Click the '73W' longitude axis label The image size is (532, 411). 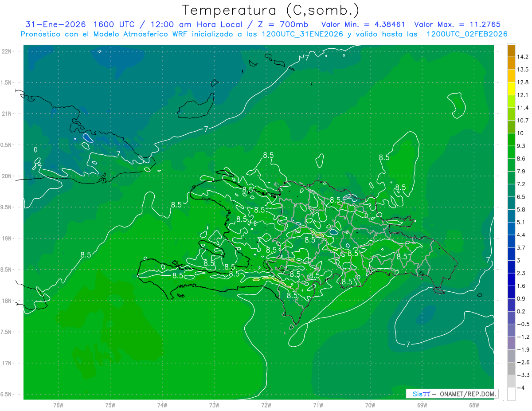tap(214, 405)
